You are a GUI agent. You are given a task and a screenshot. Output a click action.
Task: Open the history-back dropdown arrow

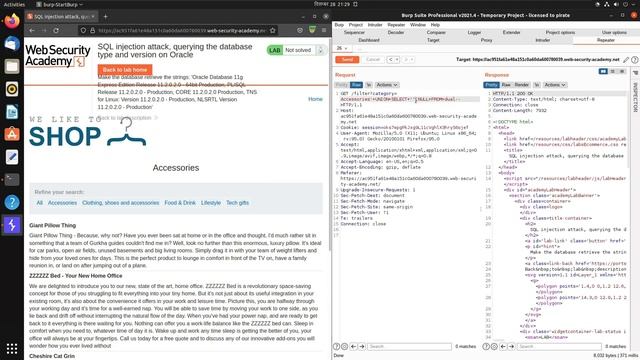coord(397,60)
